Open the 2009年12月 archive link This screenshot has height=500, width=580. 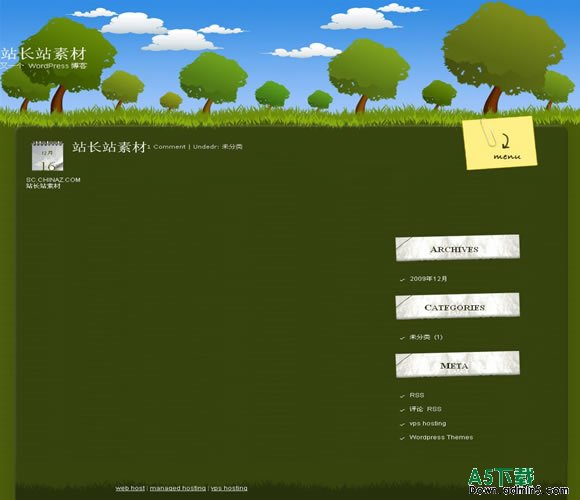(428, 279)
